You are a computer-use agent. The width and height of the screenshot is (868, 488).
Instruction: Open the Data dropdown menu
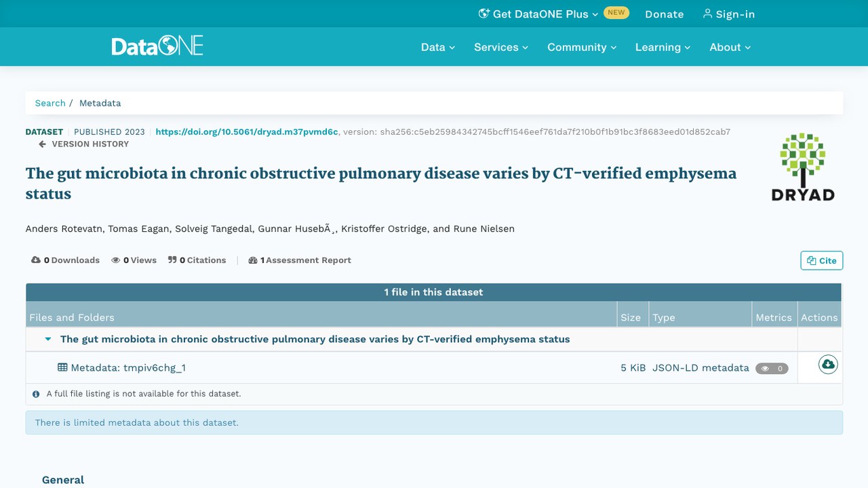[x=438, y=47]
